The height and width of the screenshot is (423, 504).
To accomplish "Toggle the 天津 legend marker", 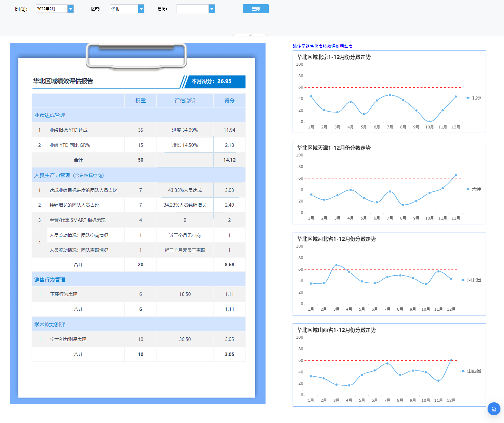I will (x=468, y=189).
